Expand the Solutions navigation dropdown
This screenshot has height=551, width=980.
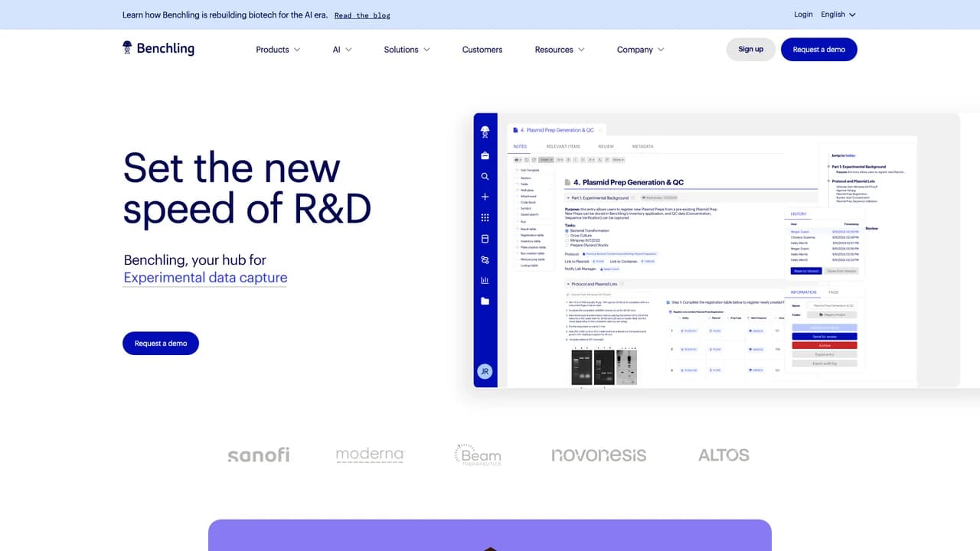407,50
